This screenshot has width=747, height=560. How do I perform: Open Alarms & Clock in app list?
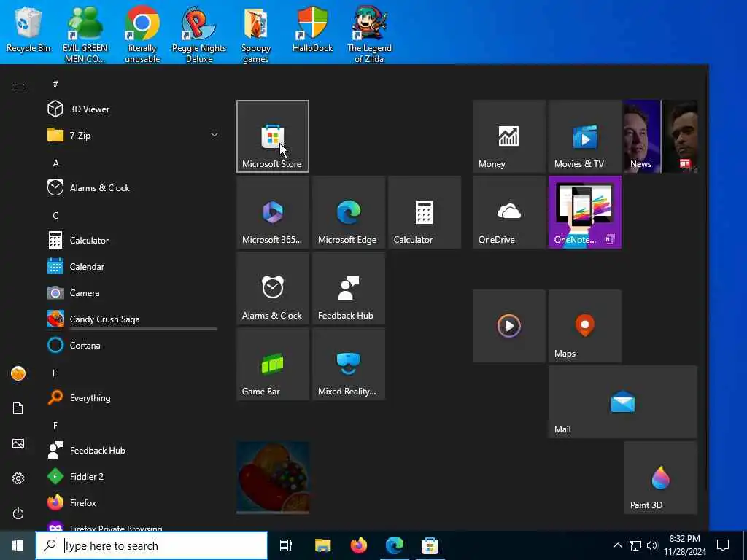click(x=132, y=187)
